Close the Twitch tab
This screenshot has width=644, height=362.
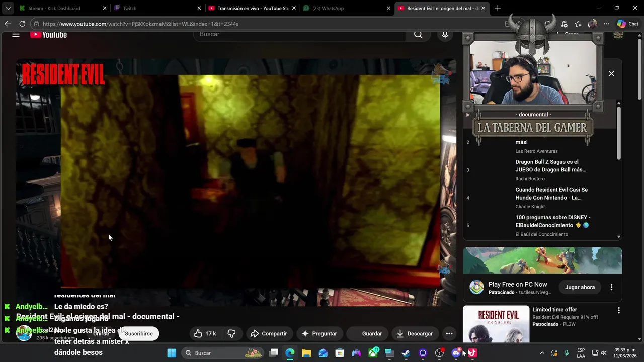coord(199,8)
